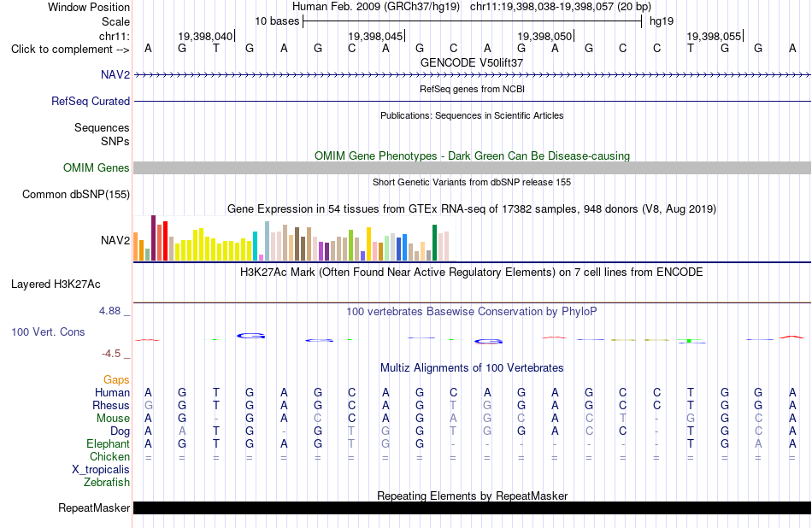812x528 pixels.
Task: Click the 'Human Feb. 2009 (GRCh37/hg19)' assembly text
Action: tap(376, 7)
